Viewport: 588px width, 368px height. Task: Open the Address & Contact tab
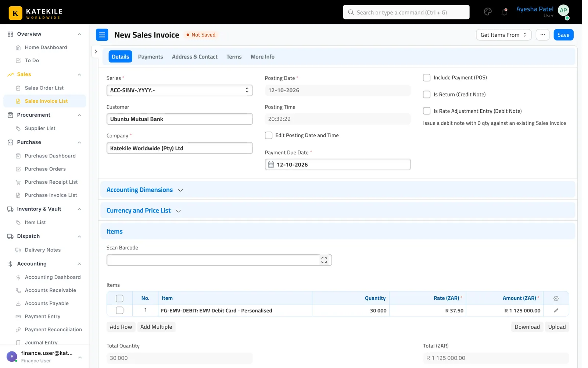pyautogui.click(x=195, y=57)
